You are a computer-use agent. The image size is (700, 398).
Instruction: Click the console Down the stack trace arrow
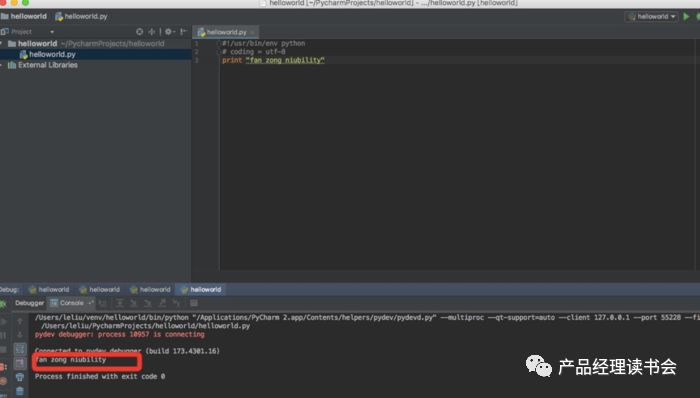click(20, 335)
